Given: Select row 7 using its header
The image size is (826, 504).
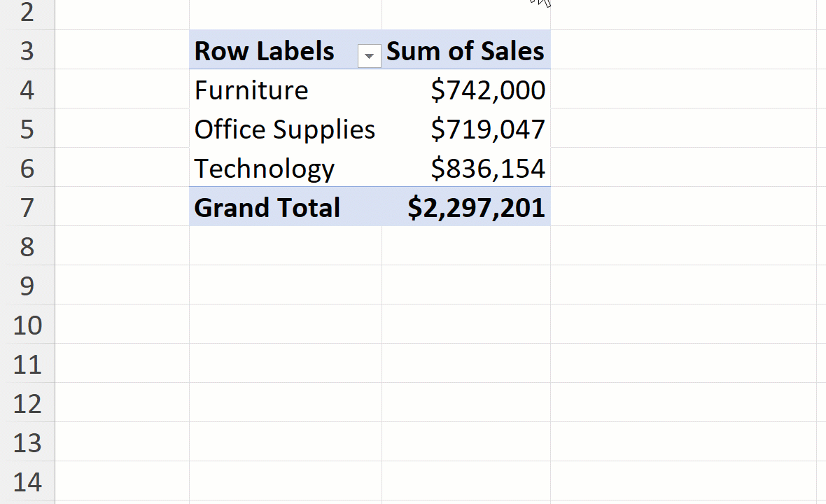Looking at the screenshot, I should pyautogui.click(x=27, y=208).
